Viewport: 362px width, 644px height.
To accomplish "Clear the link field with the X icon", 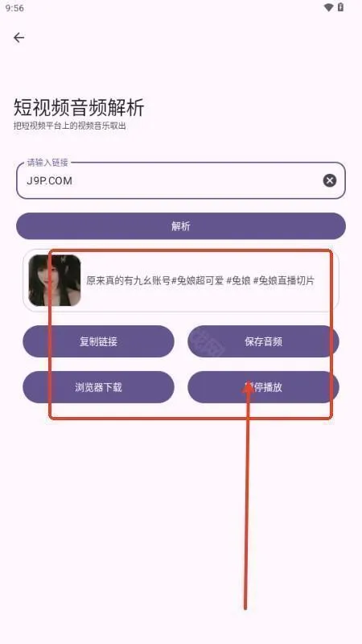I will [x=329, y=180].
